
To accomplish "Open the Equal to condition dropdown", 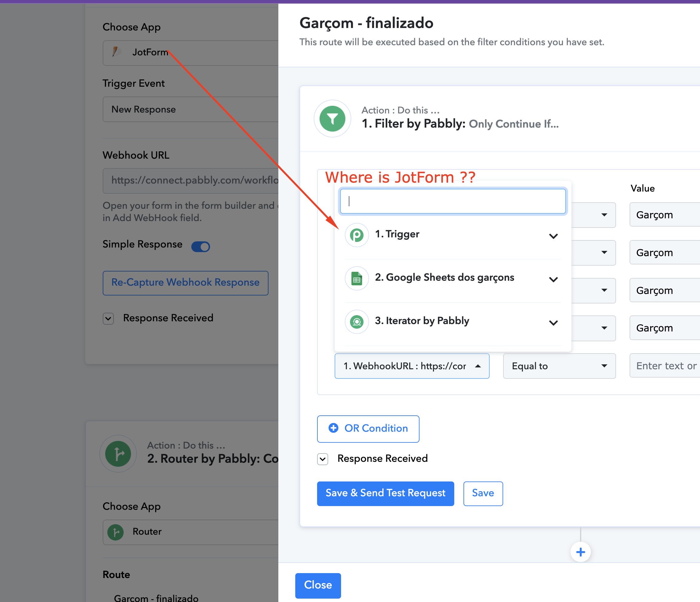I will pyautogui.click(x=559, y=366).
